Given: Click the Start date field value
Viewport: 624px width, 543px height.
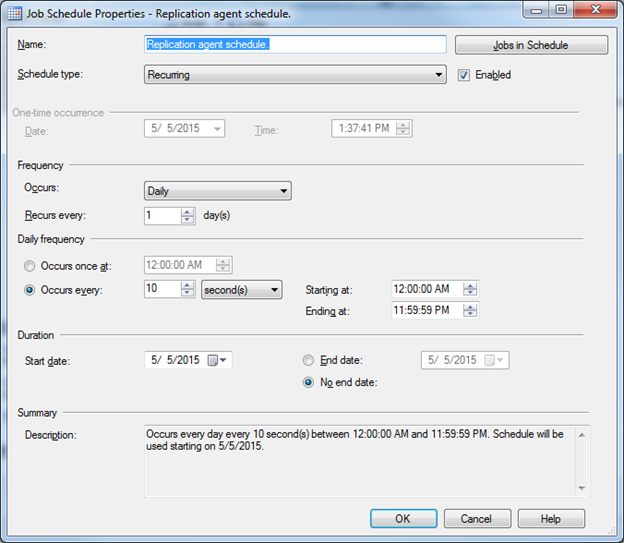Looking at the screenshot, I should click(175, 360).
